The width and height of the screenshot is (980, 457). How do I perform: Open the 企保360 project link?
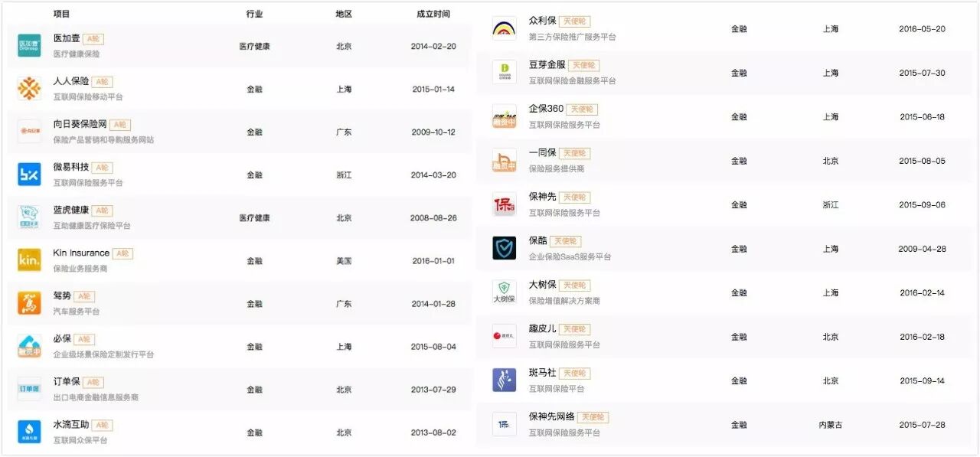[546, 109]
